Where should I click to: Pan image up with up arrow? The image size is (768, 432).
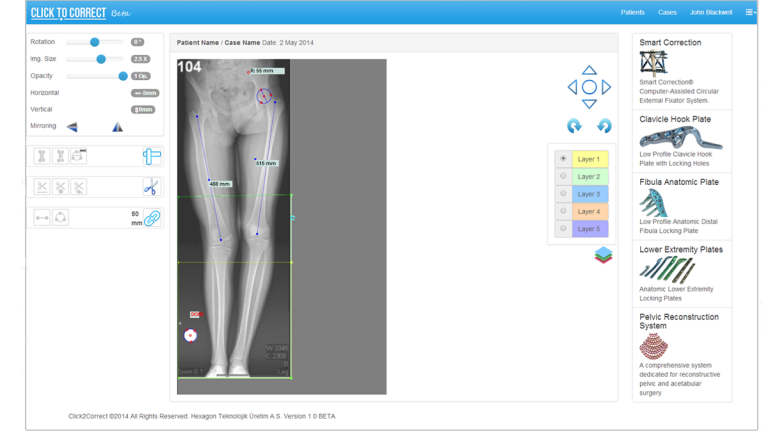(x=589, y=70)
